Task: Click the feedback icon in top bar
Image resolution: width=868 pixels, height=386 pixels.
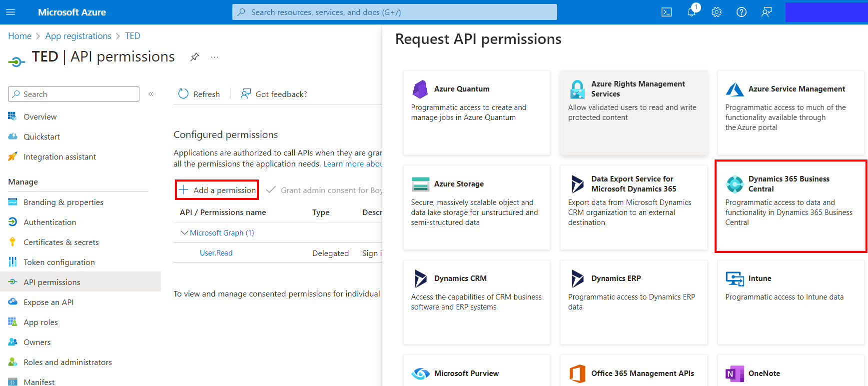Action: pos(767,12)
